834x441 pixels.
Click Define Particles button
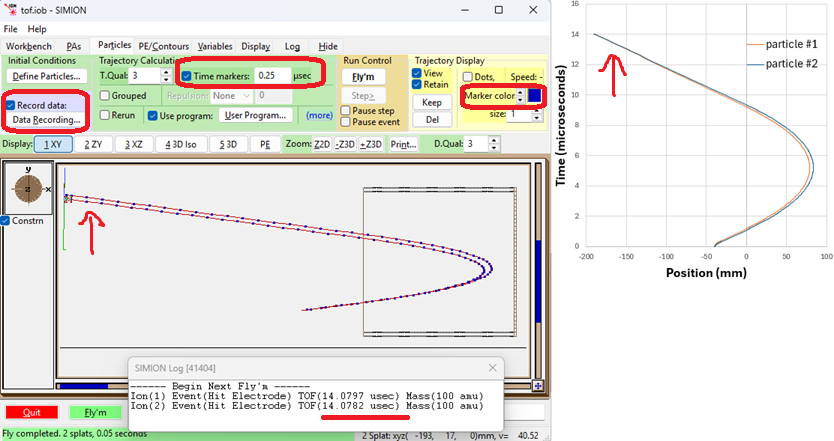(x=46, y=76)
